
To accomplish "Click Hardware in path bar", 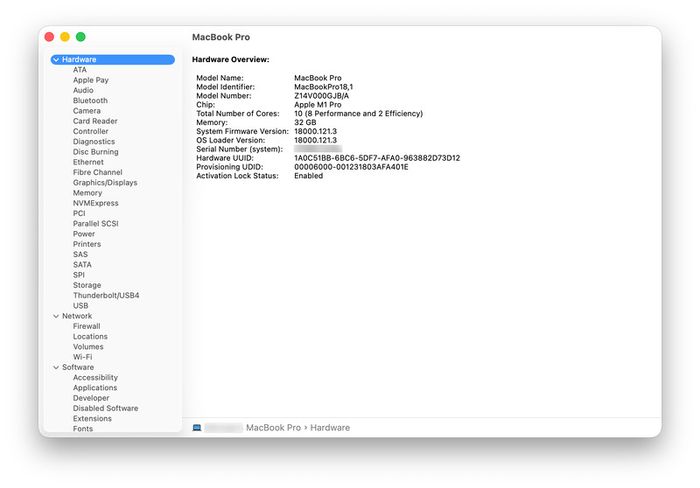I will coord(330,428).
